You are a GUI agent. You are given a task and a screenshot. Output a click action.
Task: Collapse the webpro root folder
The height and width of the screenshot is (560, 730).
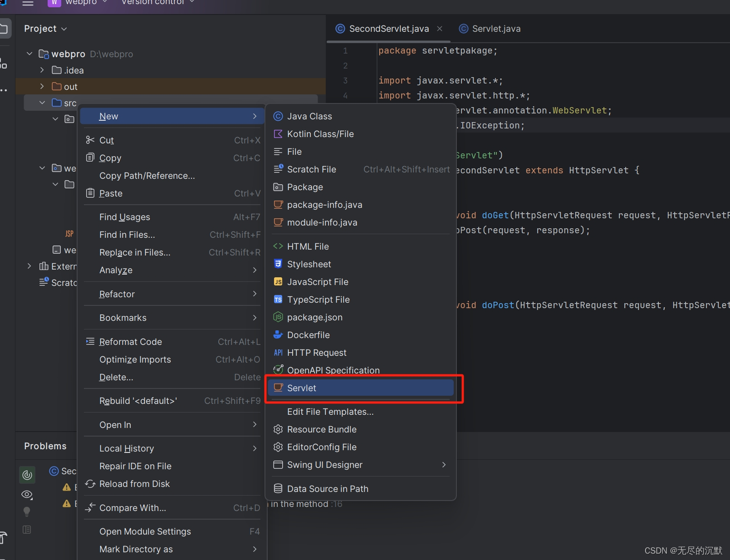(29, 54)
